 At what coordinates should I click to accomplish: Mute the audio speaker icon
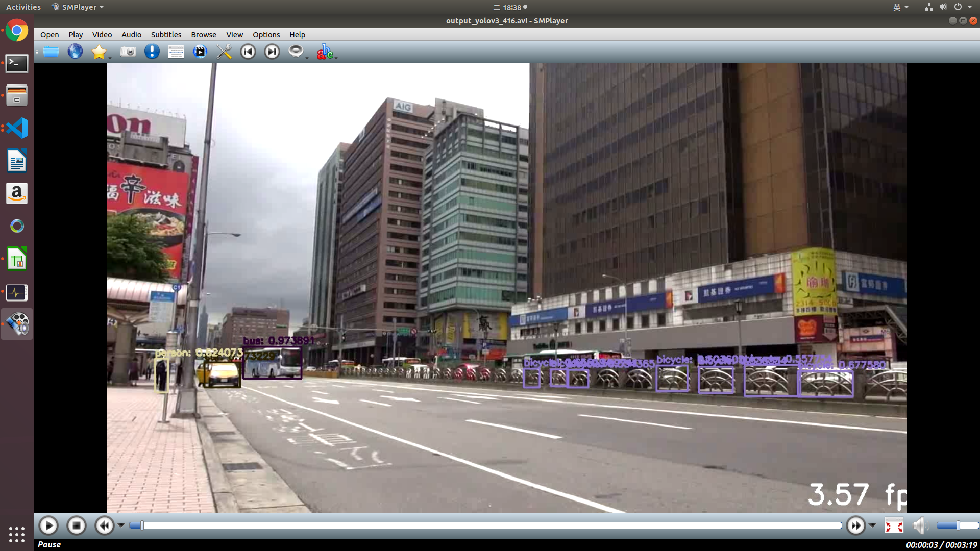(x=920, y=525)
